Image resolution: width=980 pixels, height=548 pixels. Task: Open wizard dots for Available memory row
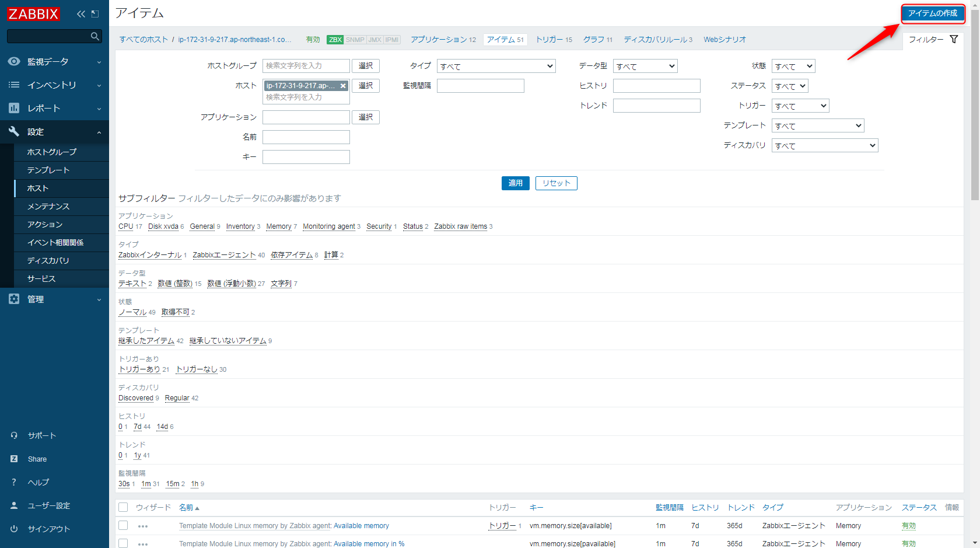[x=143, y=526]
